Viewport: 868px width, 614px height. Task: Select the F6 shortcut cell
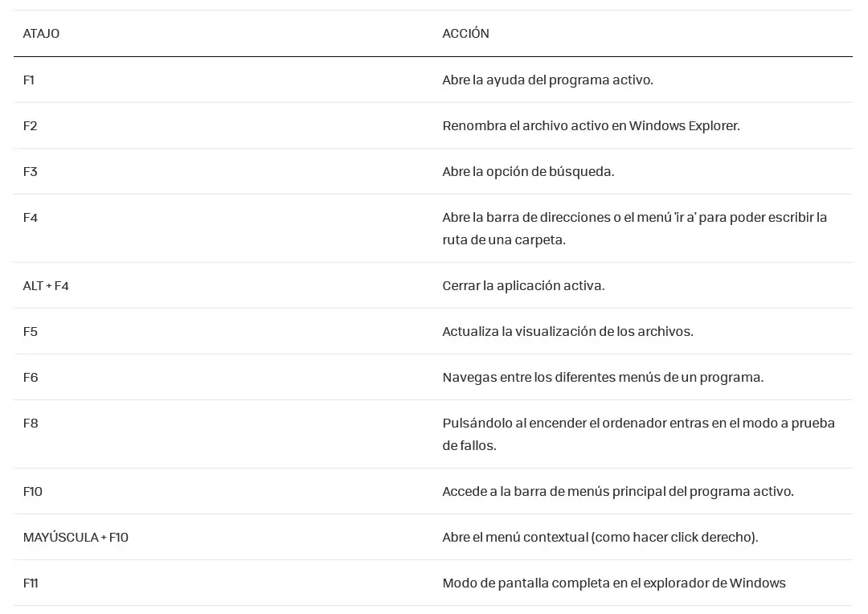click(x=31, y=377)
